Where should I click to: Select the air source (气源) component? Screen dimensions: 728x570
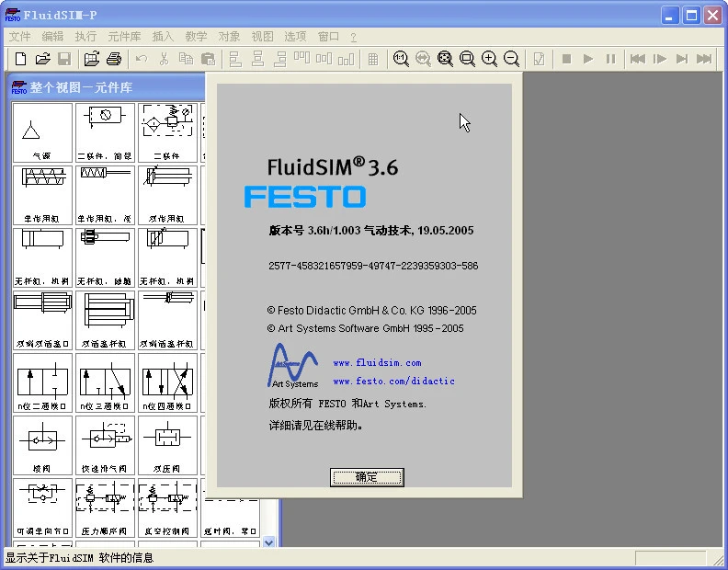pyautogui.click(x=42, y=132)
